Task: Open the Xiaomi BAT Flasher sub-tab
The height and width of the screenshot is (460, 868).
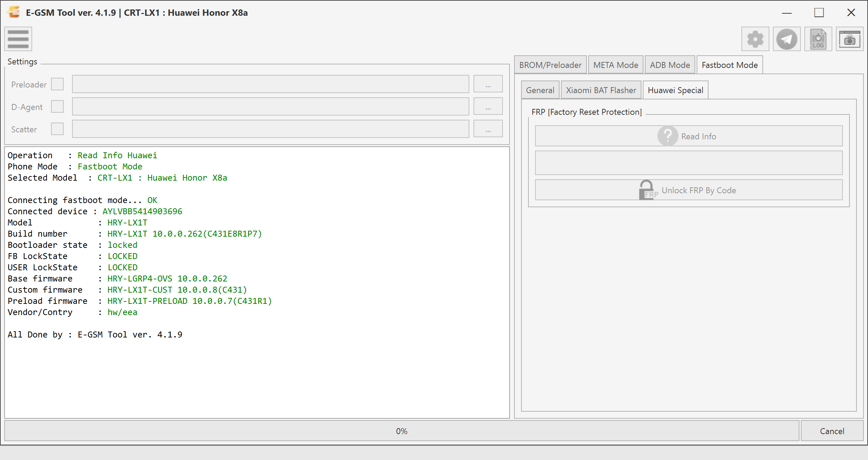Action: [x=601, y=90]
